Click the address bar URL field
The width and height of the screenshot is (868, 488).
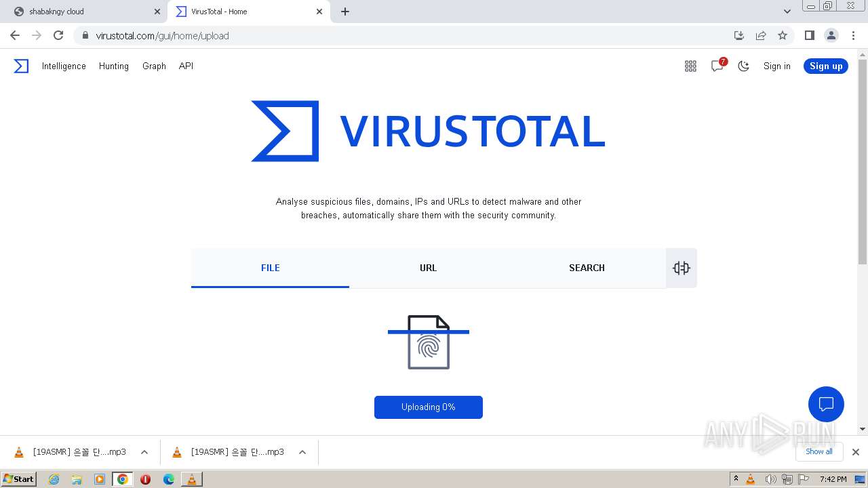click(x=407, y=35)
